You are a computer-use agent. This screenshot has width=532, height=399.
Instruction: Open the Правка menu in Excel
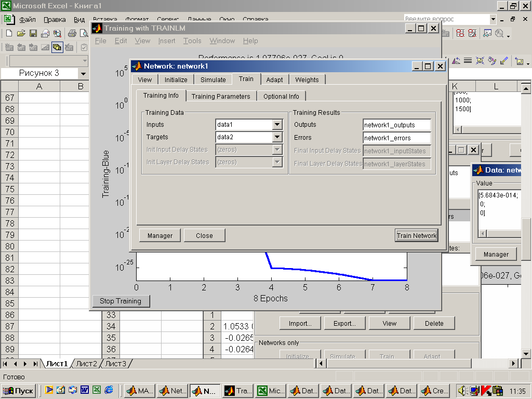(x=55, y=20)
